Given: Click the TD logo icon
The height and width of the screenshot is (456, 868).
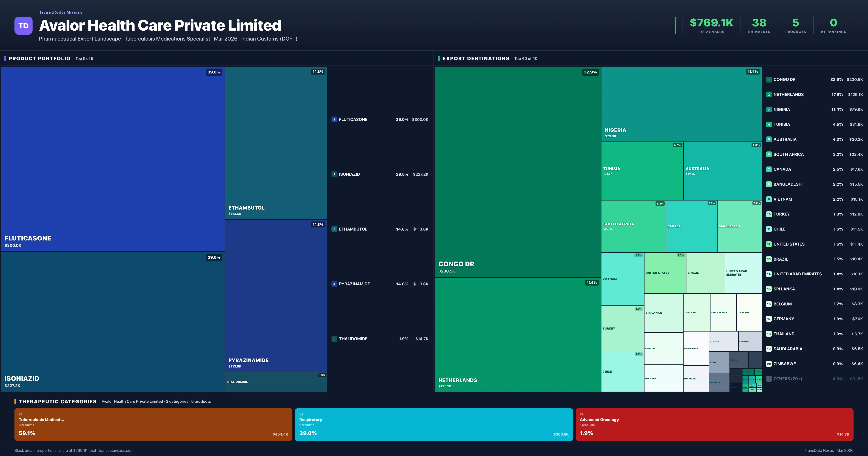Looking at the screenshot, I should pos(23,26).
